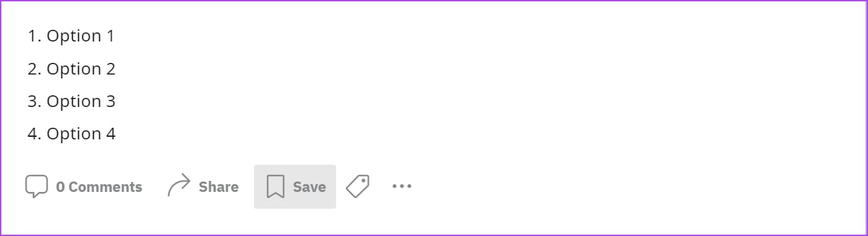Screen dimensions: 868x236
Task: Click the curved arrow Share icon
Action: pos(179,185)
